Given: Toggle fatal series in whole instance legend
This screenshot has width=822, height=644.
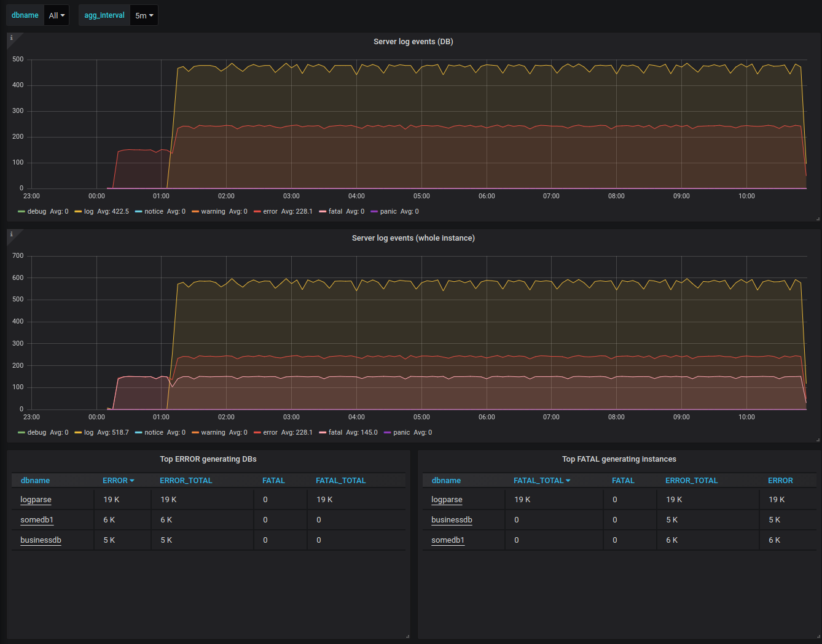Looking at the screenshot, I should [x=335, y=433].
